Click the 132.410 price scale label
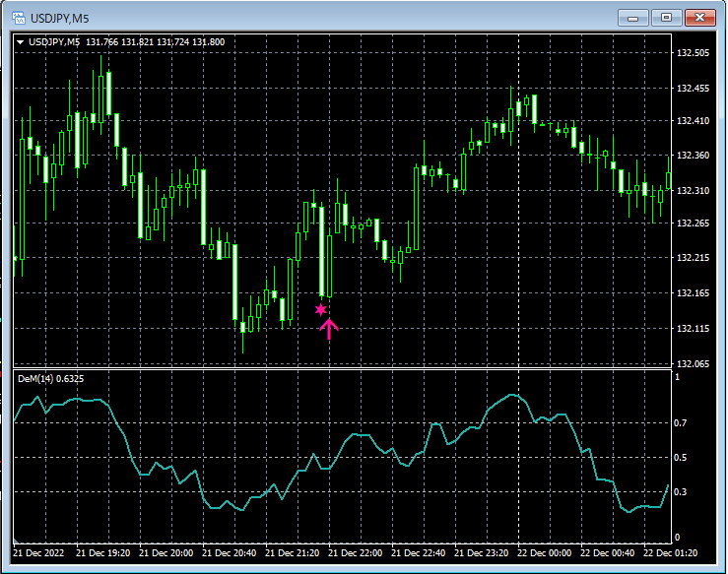Image resolution: width=728 pixels, height=574 pixels. point(694,121)
